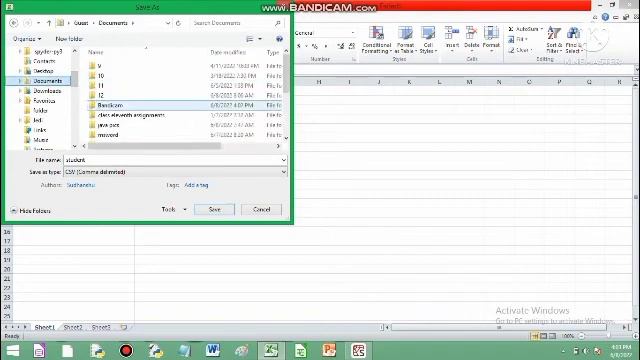Click the file list horizontal scrollbar

point(155,146)
